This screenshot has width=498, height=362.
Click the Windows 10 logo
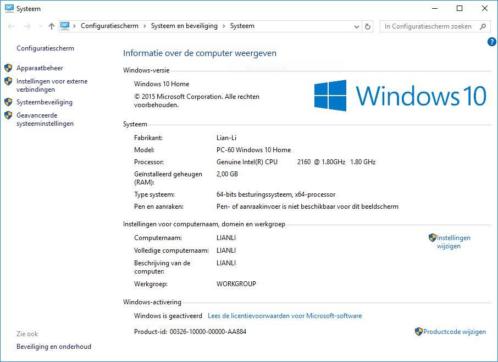coord(400,96)
